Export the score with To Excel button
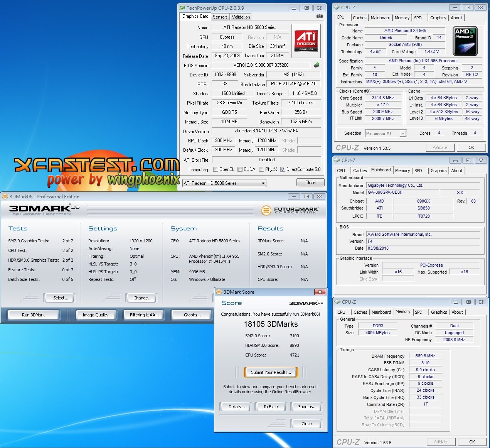The image size is (490, 448). coord(271,407)
